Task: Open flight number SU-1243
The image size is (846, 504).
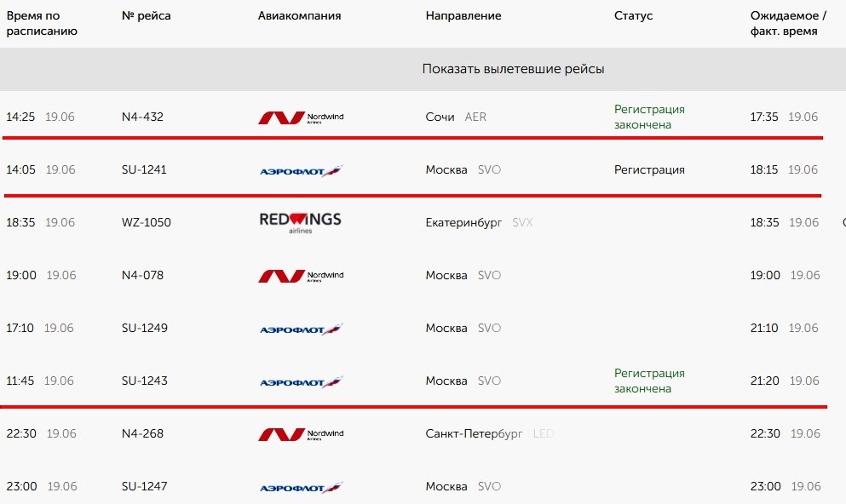Action: (145, 381)
